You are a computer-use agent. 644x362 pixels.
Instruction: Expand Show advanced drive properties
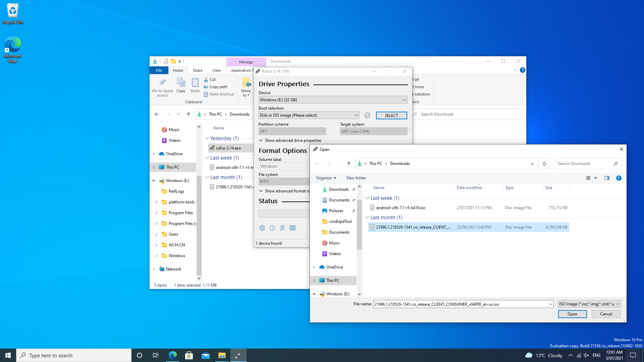[290, 140]
